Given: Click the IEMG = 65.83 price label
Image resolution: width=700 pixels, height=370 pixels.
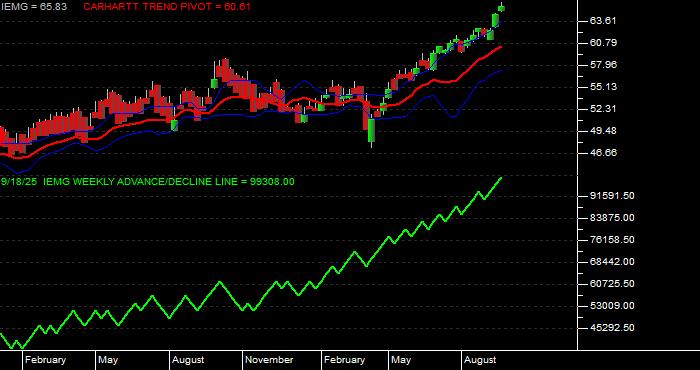Looking at the screenshot, I should (33, 7).
